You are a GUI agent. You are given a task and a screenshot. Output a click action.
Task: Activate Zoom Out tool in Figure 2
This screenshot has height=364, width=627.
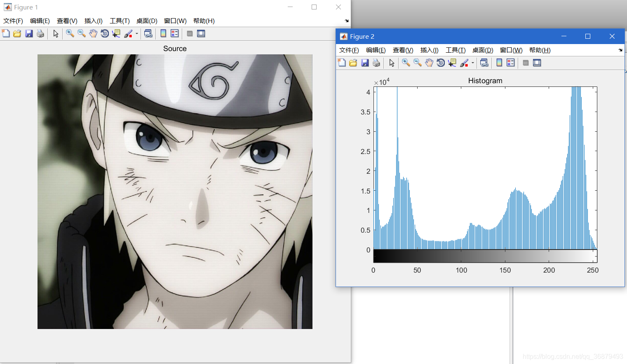coord(418,63)
